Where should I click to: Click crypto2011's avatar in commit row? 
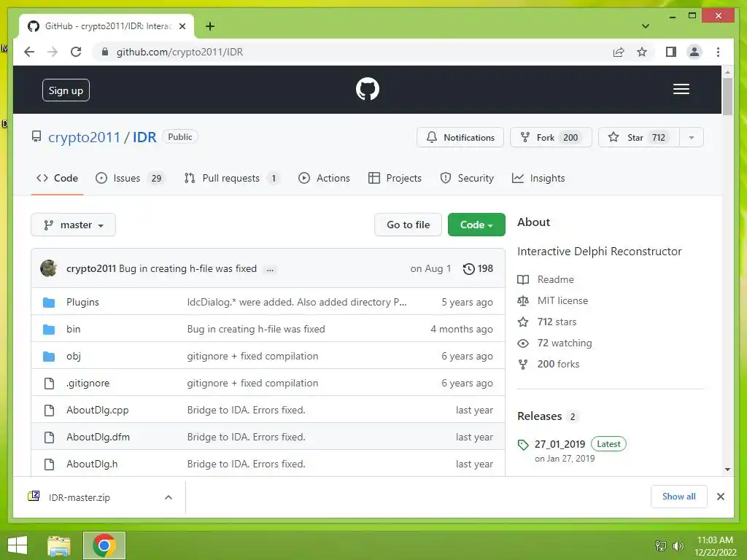tap(49, 268)
